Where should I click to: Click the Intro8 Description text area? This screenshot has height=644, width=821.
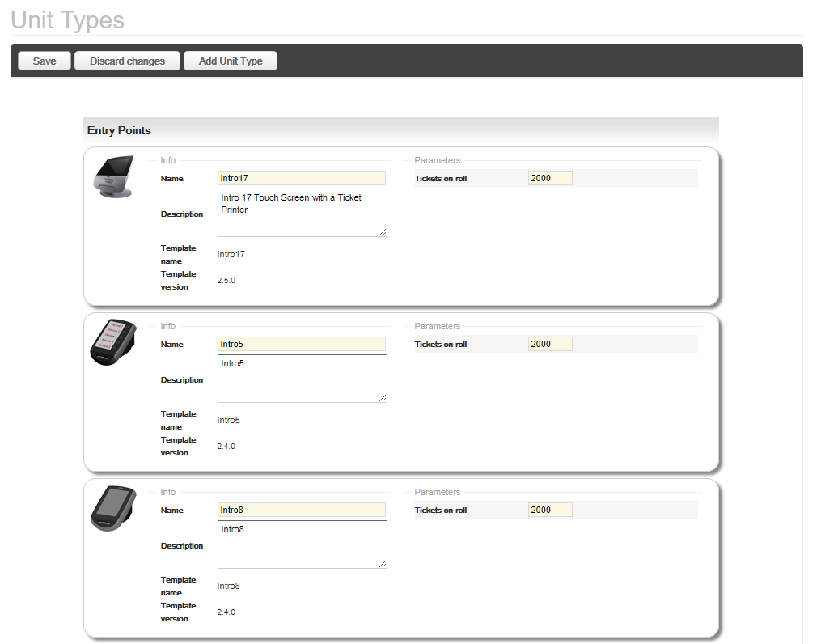click(x=302, y=544)
